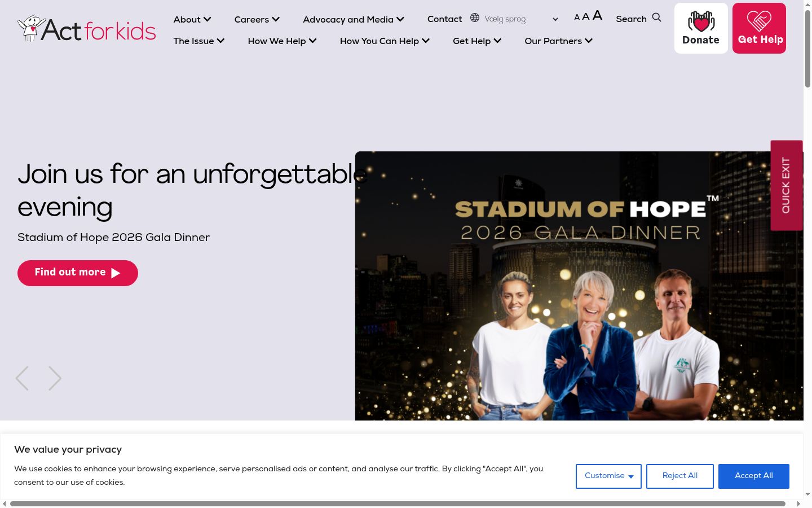812x508 pixels.
Task: Click the search magnifier icon
Action: coord(656,17)
